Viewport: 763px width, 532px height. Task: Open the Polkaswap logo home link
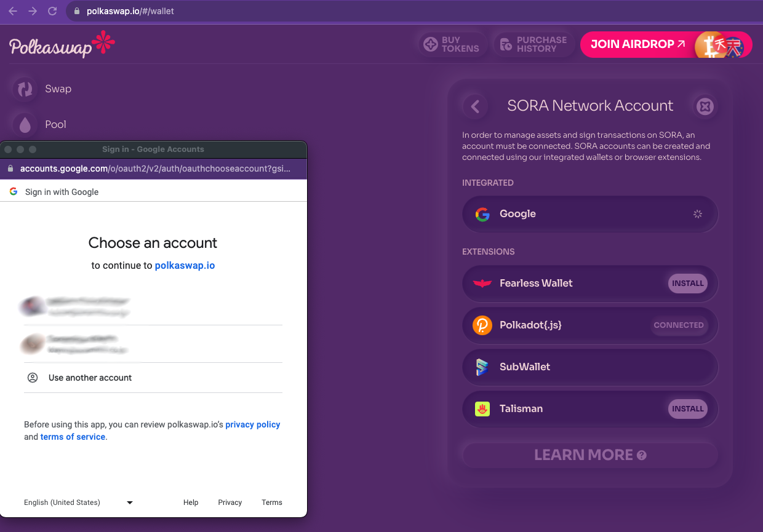pyautogui.click(x=62, y=45)
